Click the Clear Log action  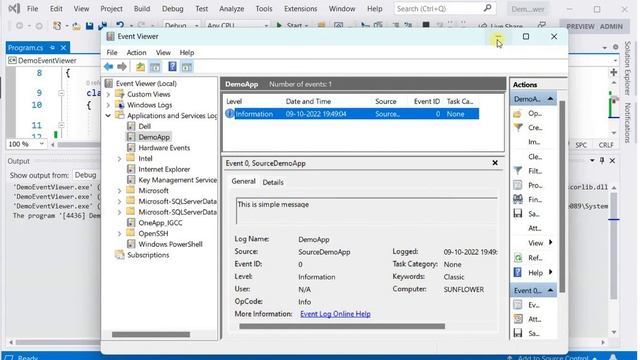pyautogui.click(x=535, y=157)
